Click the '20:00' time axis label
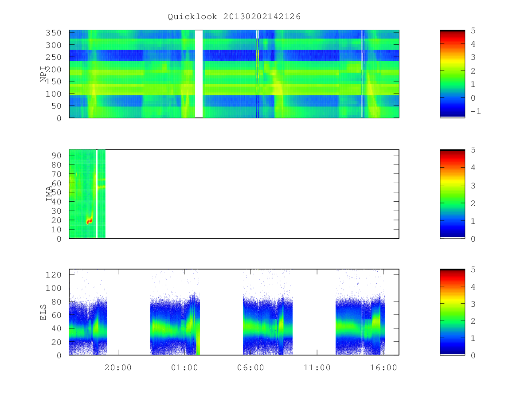Screen dimensions: 532x399 pyautogui.click(x=118, y=368)
